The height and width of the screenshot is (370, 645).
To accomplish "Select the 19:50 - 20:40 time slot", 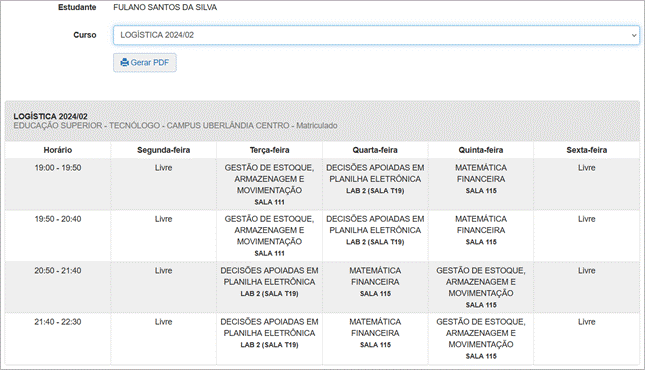I will (x=58, y=219).
